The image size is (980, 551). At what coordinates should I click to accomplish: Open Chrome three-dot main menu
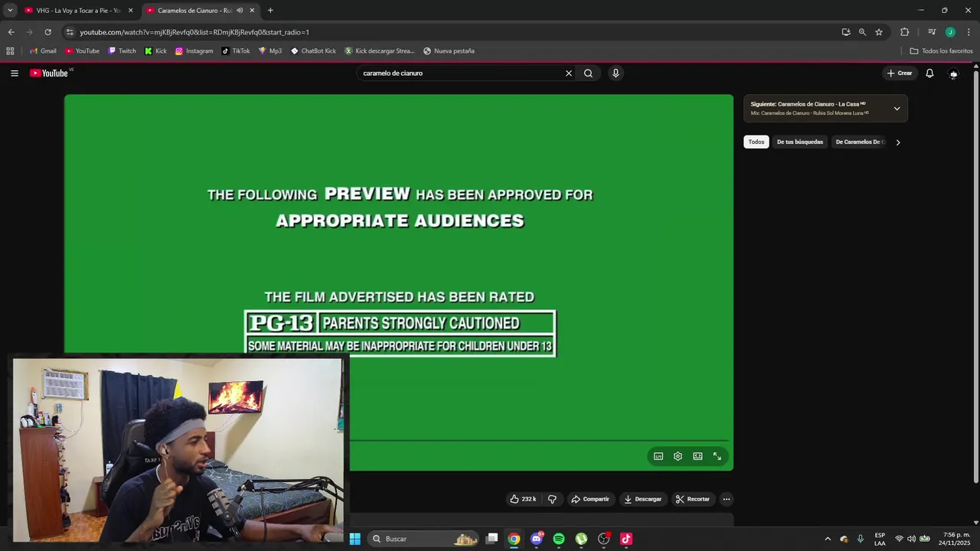pos(969,32)
